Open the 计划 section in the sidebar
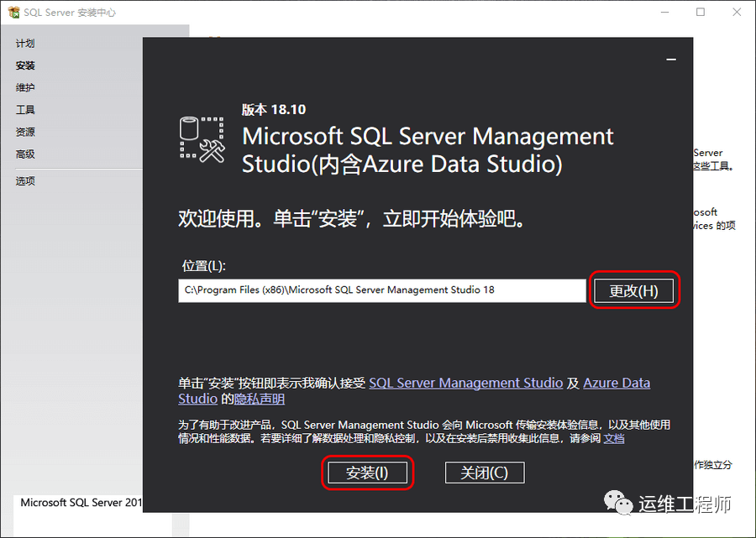Image resolution: width=756 pixels, height=538 pixels. click(25, 44)
